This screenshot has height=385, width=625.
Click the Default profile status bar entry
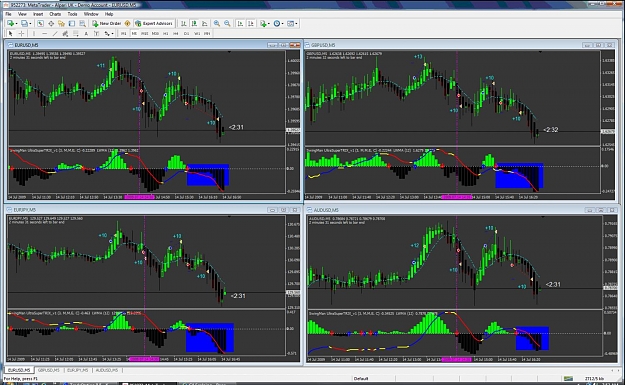point(361,378)
